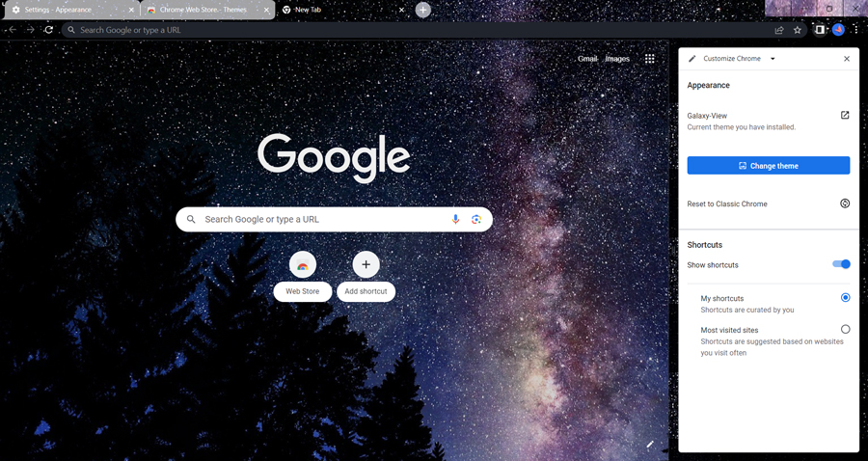The width and height of the screenshot is (868, 461).
Task: Click the Reset to Classic Chrome icon
Action: [x=845, y=203]
